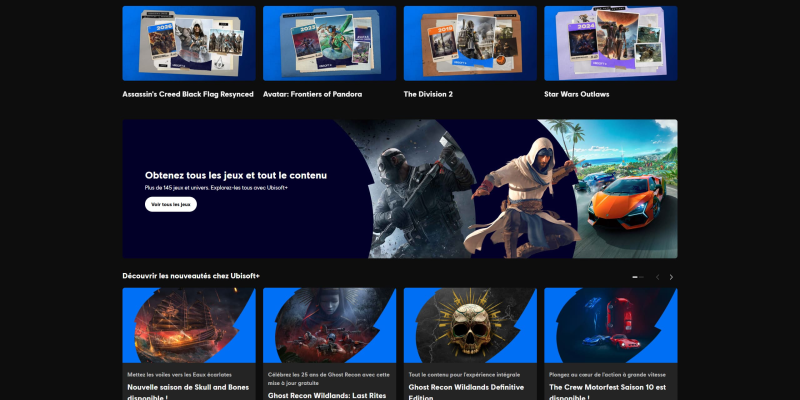Click the Star Wars Outlaws title link
This screenshot has width=800, height=400.
coord(577,94)
